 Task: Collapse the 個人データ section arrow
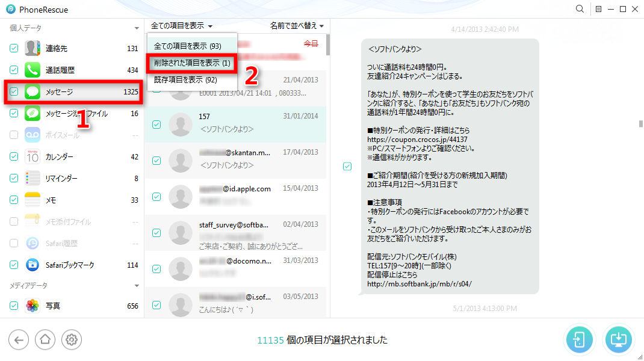[137, 28]
